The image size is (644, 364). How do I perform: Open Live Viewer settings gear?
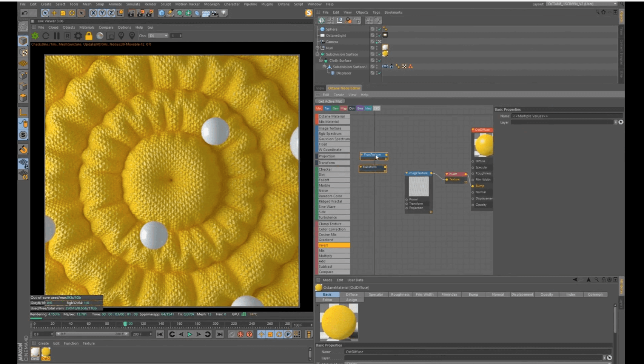point(78,36)
